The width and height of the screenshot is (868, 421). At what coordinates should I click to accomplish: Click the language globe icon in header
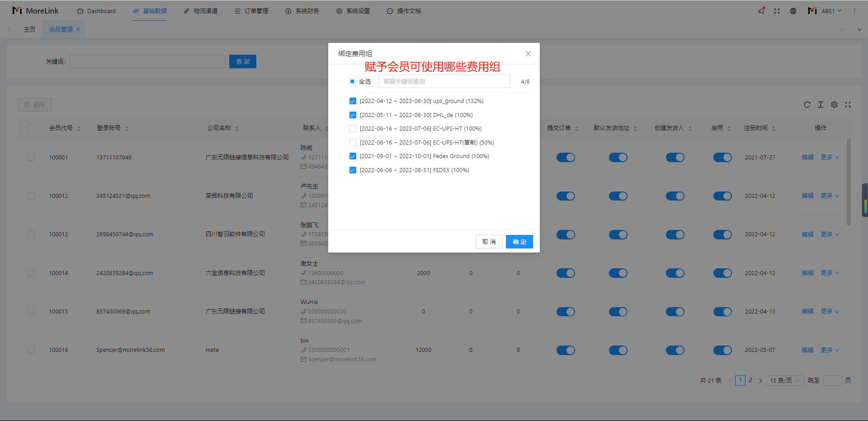point(793,11)
